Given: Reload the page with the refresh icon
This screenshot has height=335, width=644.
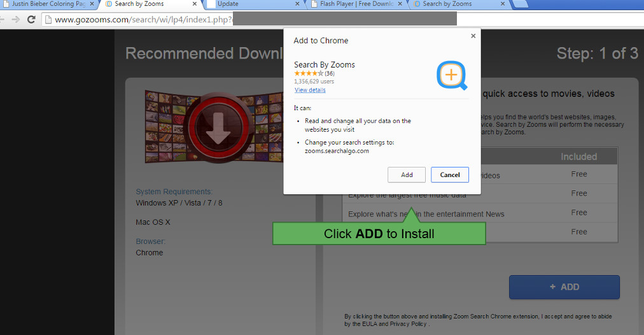Looking at the screenshot, I should tap(31, 19).
